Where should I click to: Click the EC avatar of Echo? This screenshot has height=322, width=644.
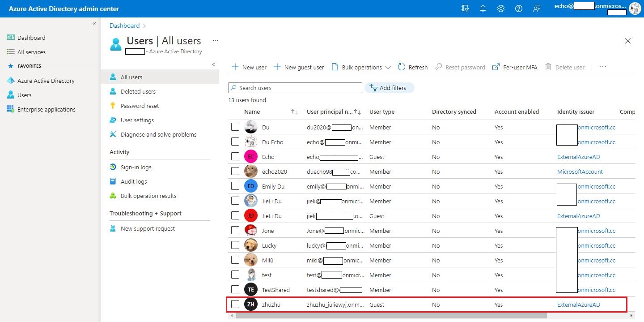coord(251,157)
